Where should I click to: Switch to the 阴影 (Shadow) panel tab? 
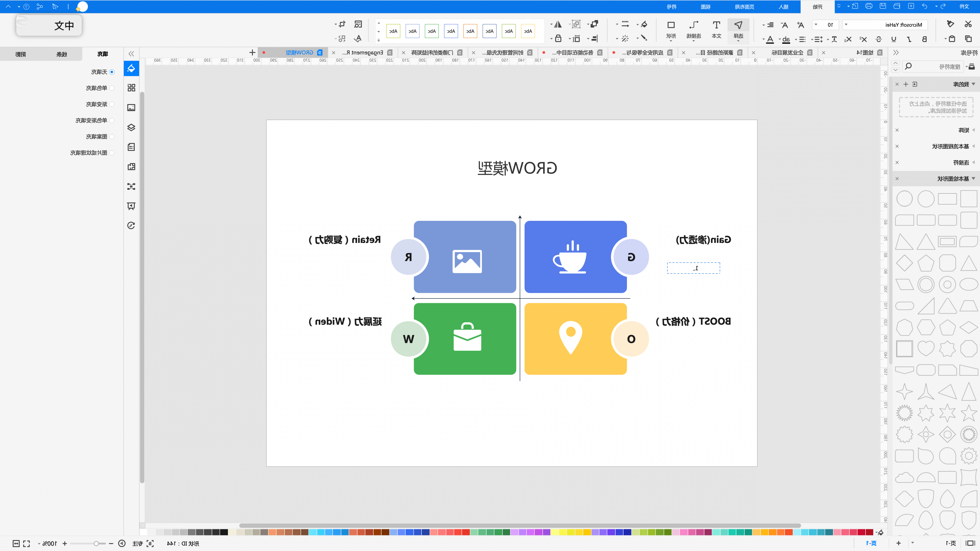(21, 54)
